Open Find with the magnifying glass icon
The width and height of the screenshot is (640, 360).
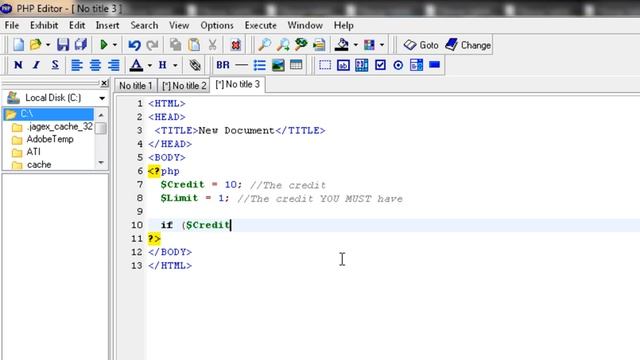click(x=264, y=44)
